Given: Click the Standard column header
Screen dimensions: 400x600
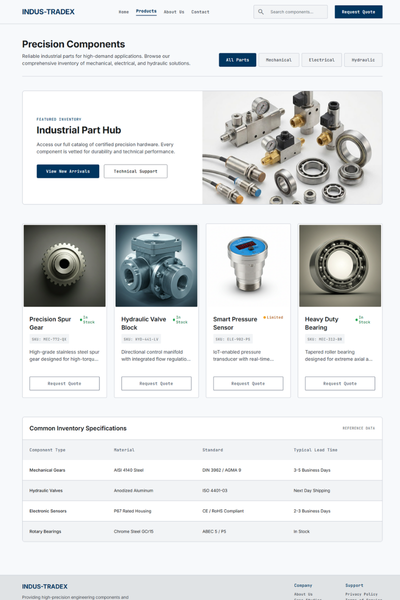Looking at the screenshot, I should pyautogui.click(x=212, y=450).
